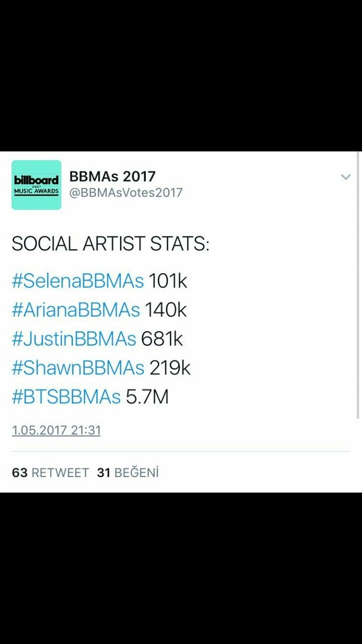Tap the #ArianaBBMAs hashtag
Screen dimensions: 362x644
[76, 310]
